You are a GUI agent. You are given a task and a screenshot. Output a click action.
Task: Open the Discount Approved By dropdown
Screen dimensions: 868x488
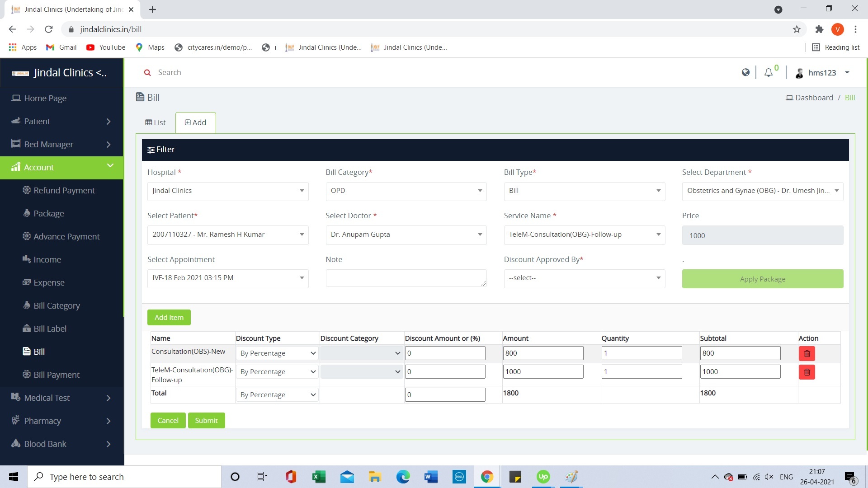point(584,278)
